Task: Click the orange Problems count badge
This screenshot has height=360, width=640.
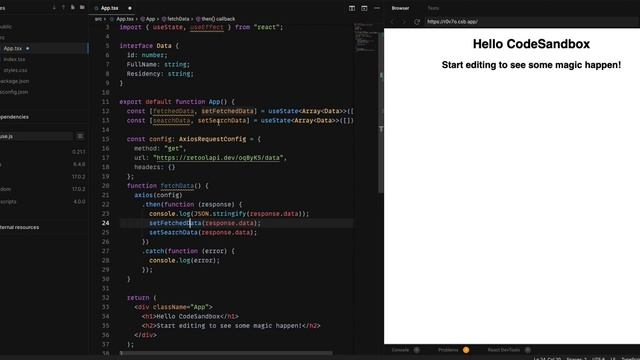Action: pos(466,350)
